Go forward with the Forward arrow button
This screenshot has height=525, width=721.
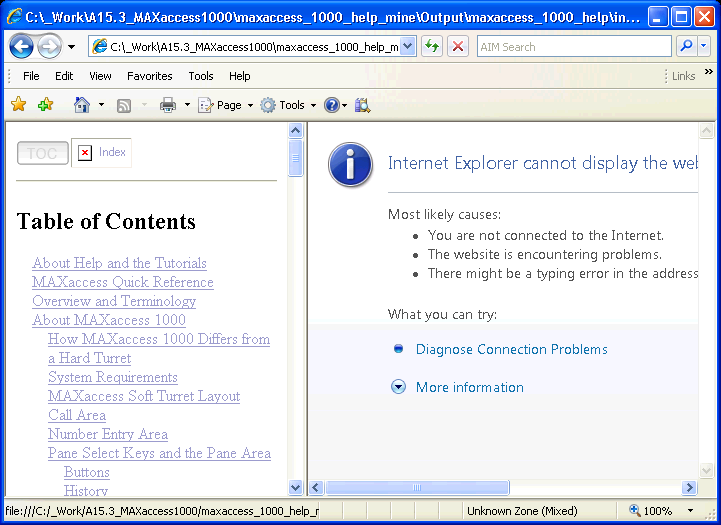pyautogui.click(x=49, y=46)
